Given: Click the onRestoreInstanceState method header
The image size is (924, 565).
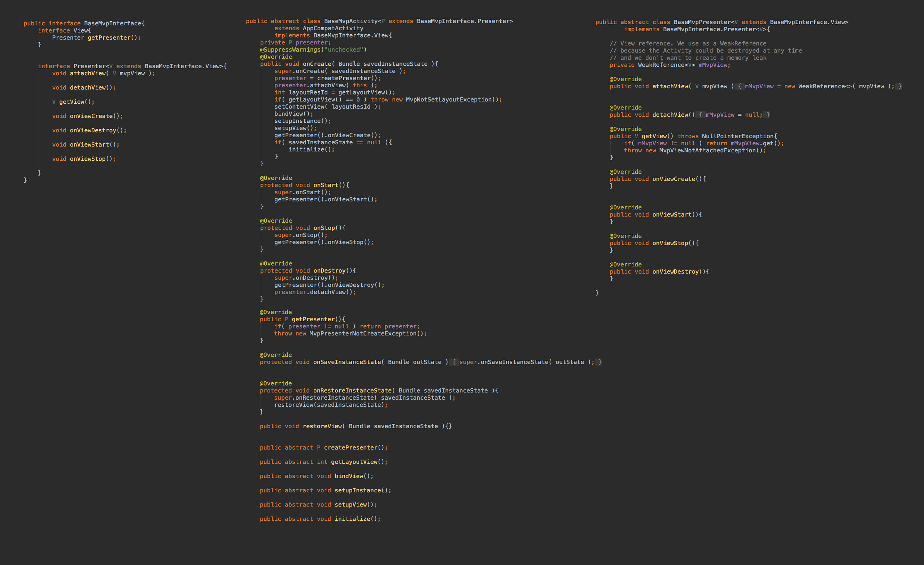Looking at the screenshot, I should tap(379, 391).
